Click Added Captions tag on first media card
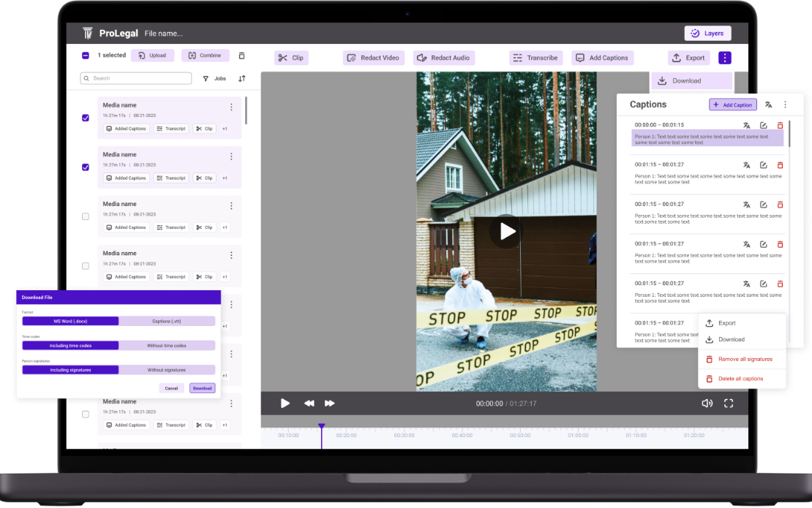The image size is (812, 508). (x=126, y=129)
